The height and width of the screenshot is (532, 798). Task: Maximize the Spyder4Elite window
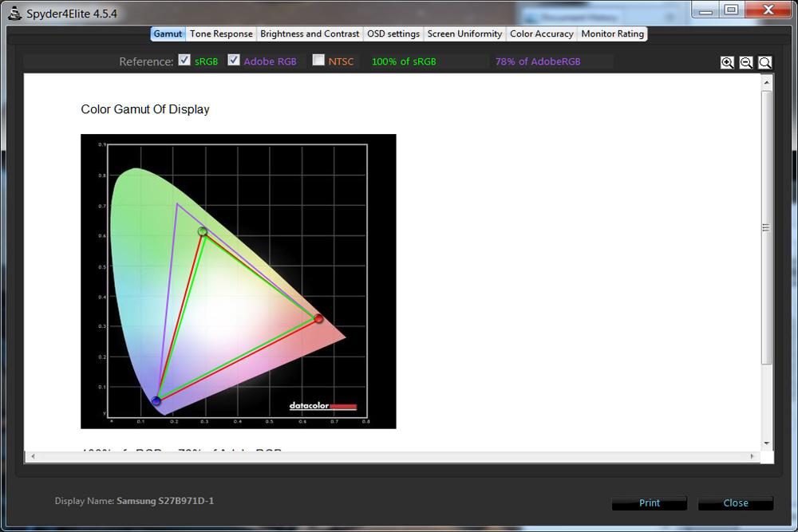click(731, 10)
